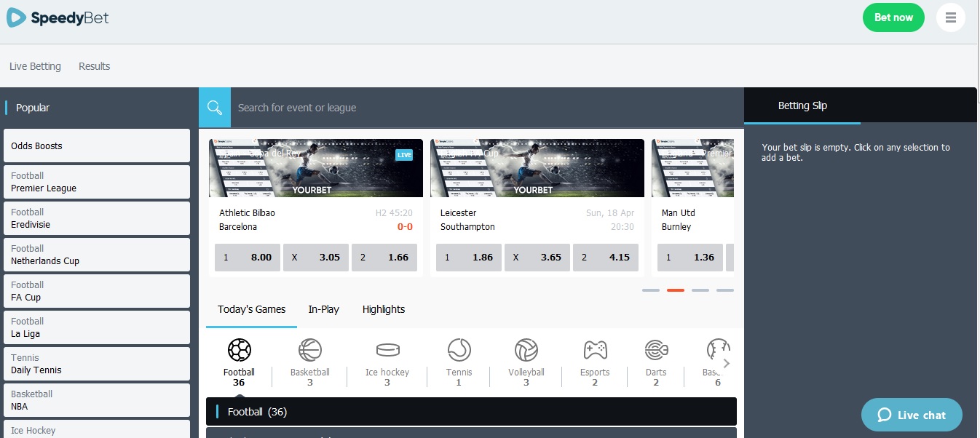Screen dimensions: 980x438
Task: Open Odds Boosts in sidebar
Action: (97, 146)
